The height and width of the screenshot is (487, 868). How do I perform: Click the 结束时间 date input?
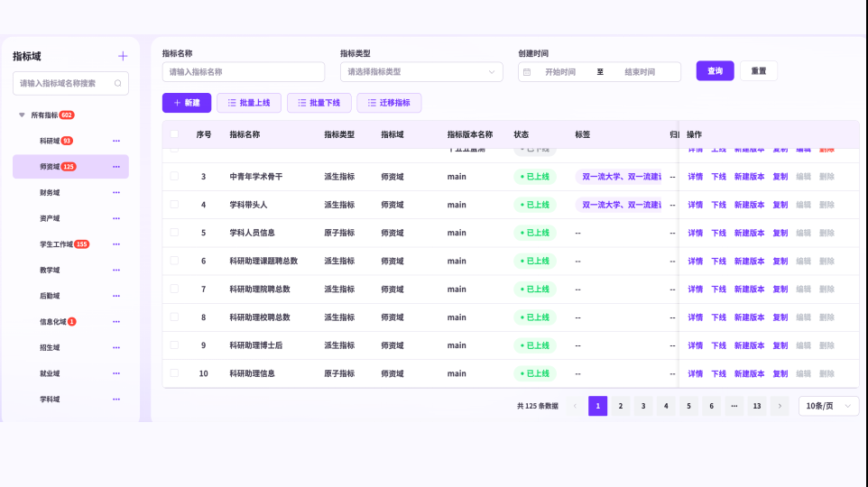click(x=640, y=72)
